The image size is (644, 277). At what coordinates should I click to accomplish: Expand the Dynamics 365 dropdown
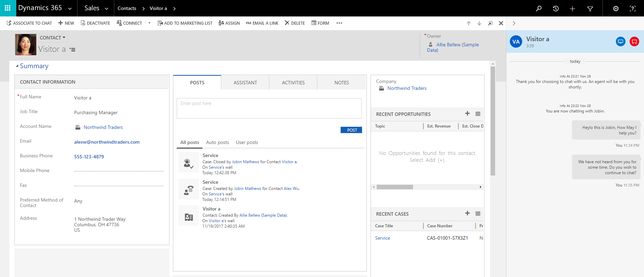pos(70,9)
